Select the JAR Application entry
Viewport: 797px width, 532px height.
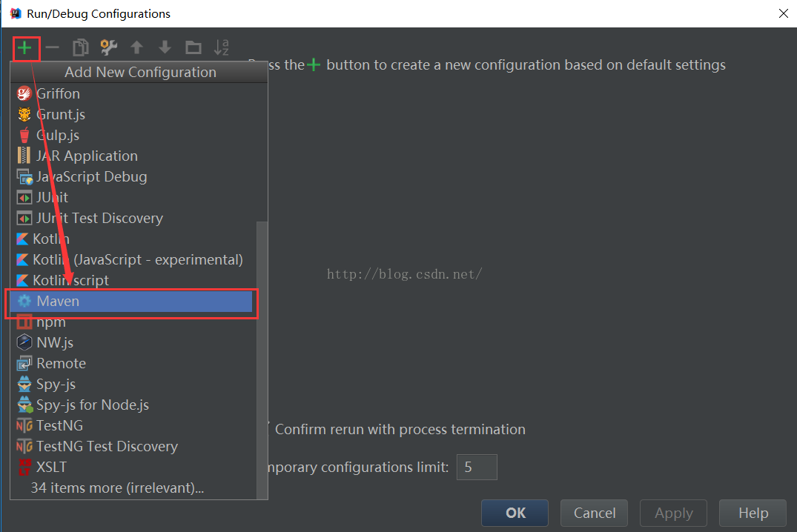point(87,156)
